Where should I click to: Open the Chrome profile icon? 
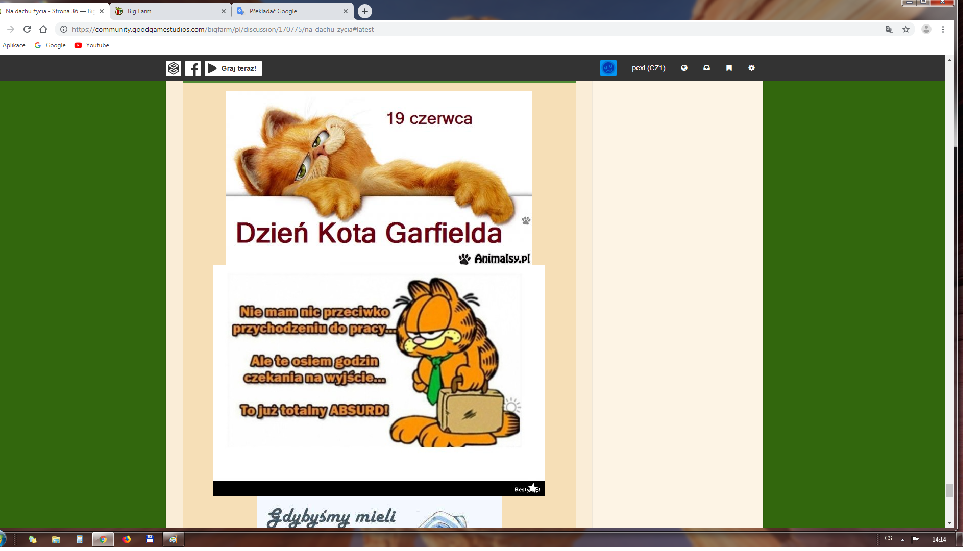(x=926, y=29)
